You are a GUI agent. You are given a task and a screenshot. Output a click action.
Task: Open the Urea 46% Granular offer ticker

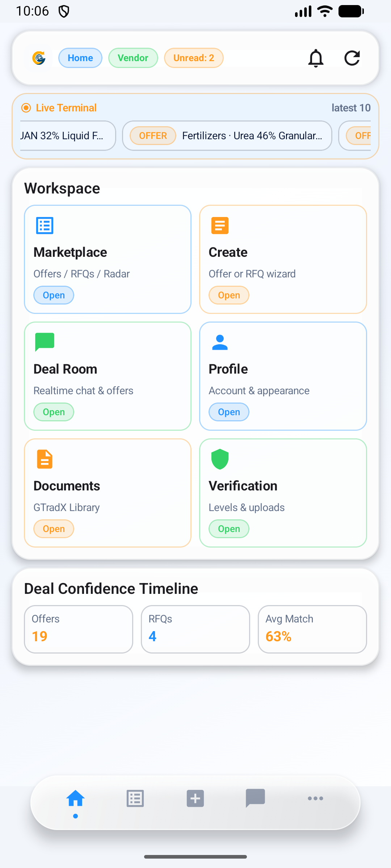coord(227,136)
